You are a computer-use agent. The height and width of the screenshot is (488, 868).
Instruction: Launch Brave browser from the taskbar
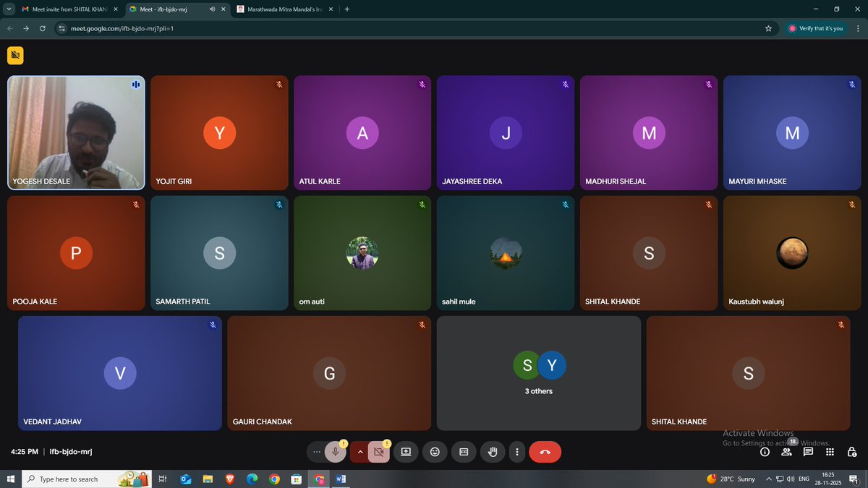pyautogui.click(x=229, y=479)
